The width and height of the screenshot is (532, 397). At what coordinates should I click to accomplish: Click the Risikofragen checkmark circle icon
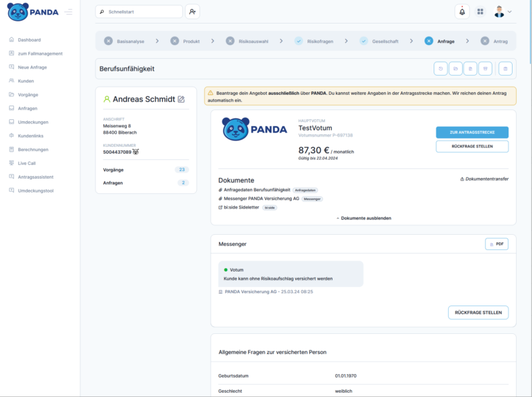click(299, 41)
